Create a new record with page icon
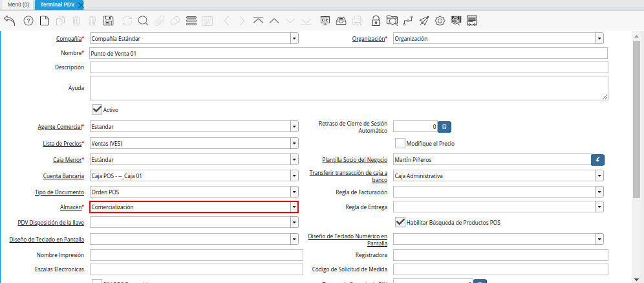This screenshot has height=283, width=644. [x=44, y=21]
